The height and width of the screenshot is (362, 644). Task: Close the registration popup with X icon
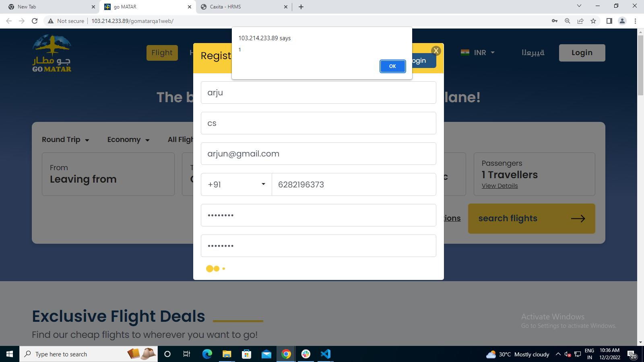point(436,51)
